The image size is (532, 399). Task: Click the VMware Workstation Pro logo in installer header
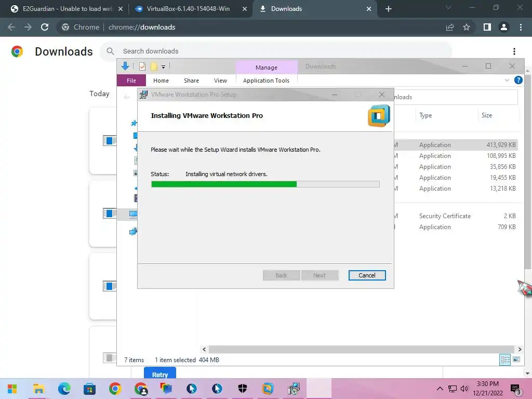click(379, 116)
